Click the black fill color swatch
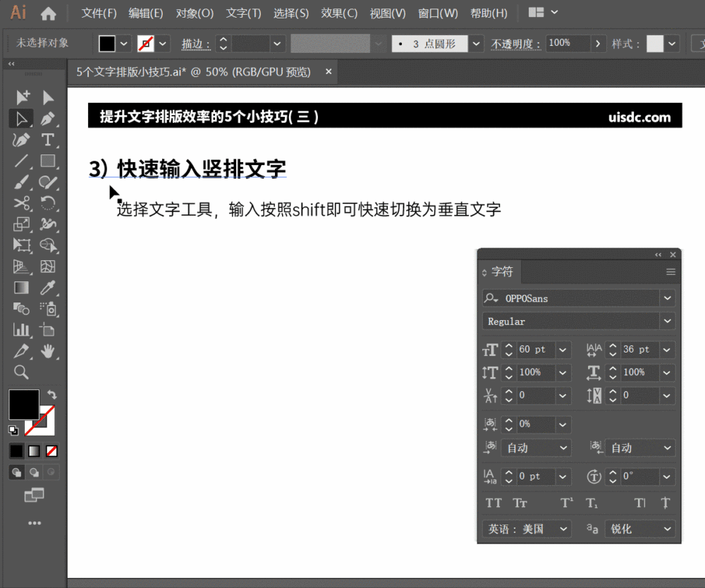Viewport: 705px width, 588px height. click(23, 404)
